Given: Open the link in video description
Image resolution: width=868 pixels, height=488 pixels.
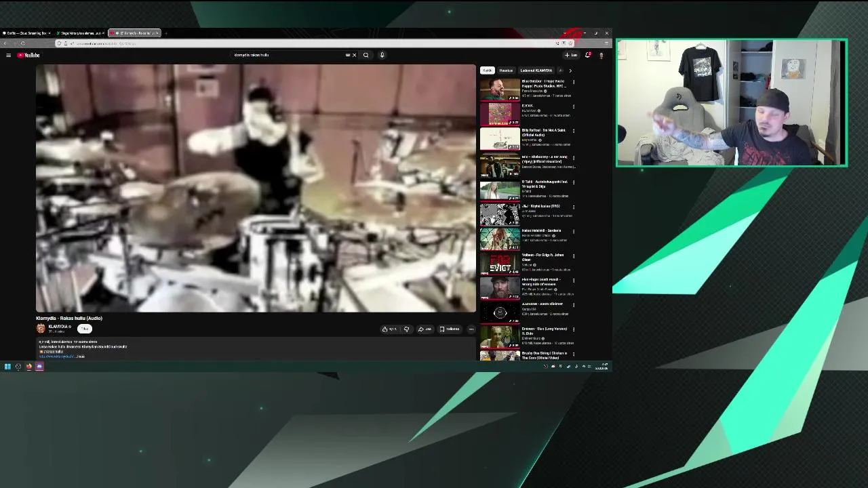Looking at the screenshot, I should coord(58,357).
